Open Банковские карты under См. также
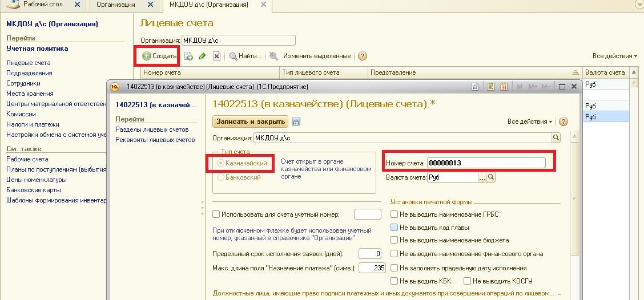644x300 pixels. [34, 190]
